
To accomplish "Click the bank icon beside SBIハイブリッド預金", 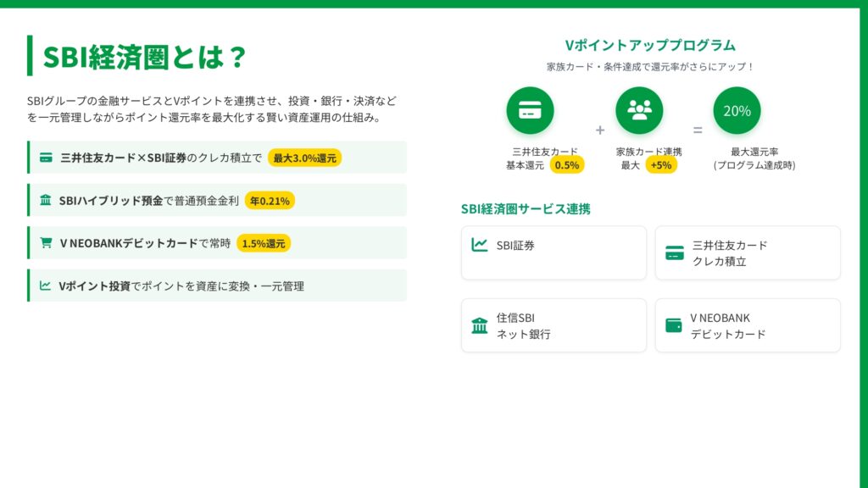I will [x=46, y=201].
